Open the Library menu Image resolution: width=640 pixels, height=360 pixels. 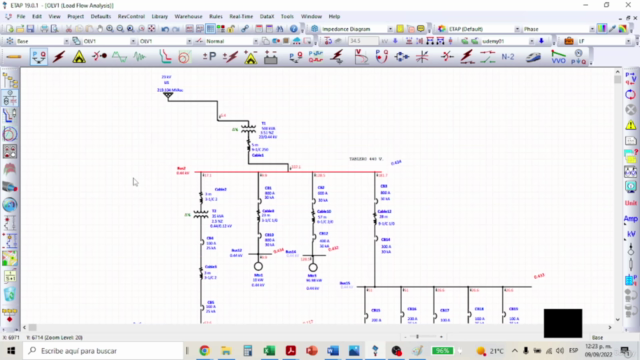(160, 16)
